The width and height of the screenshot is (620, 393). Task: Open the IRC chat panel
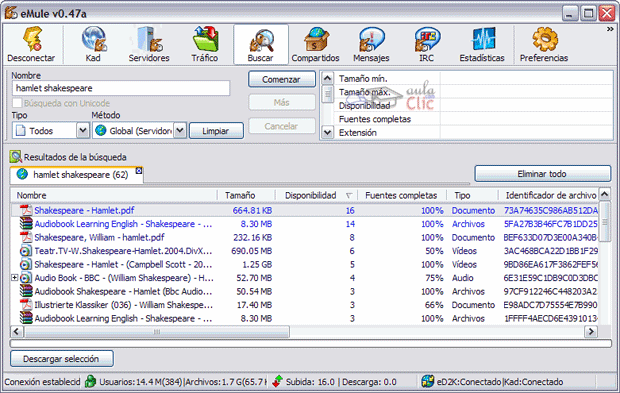[x=427, y=44]
